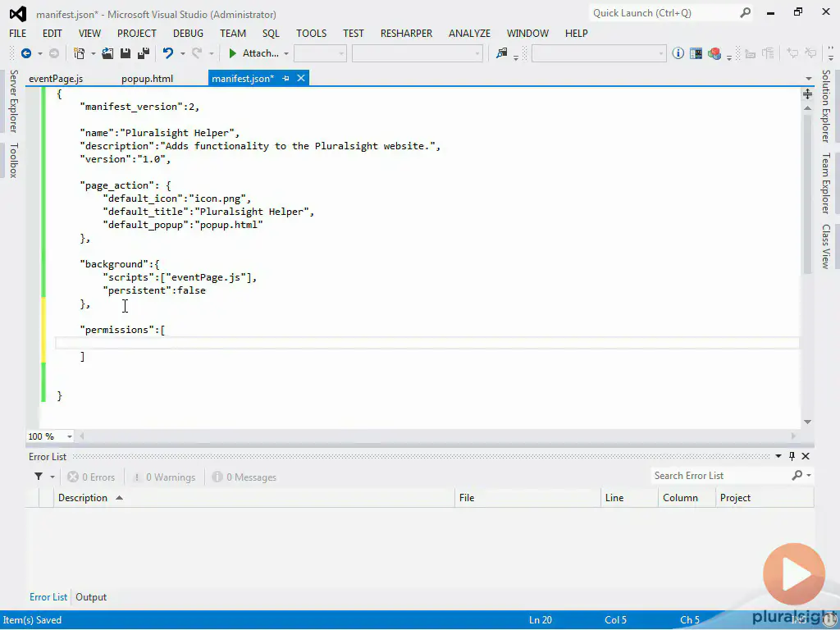Click the Error List filter funnel icon
The width and height of the screenshot is (840, 630).
[39, 477]
